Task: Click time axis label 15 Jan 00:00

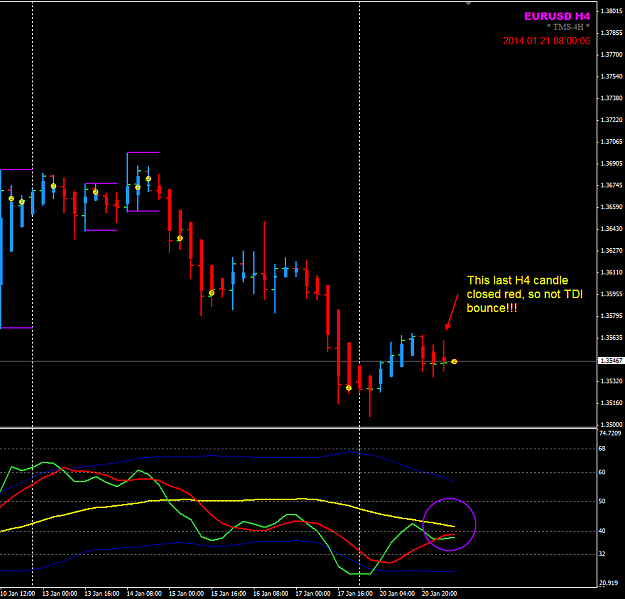Action: click(187, 594)
